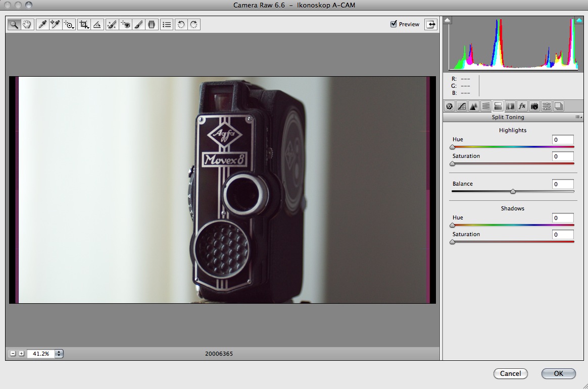Viewport: 588px width, 389px height.
Task: Activate the Straighten tool
Action: point(97,24)
